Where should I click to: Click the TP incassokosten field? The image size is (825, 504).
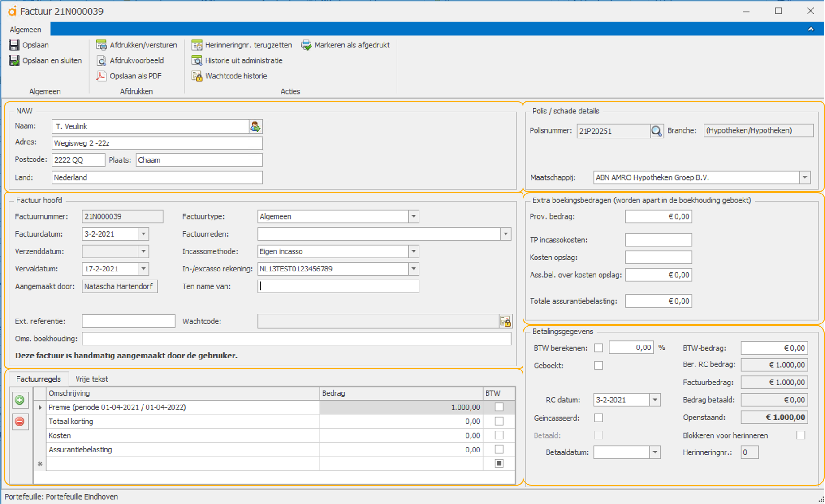pos(658,240)
